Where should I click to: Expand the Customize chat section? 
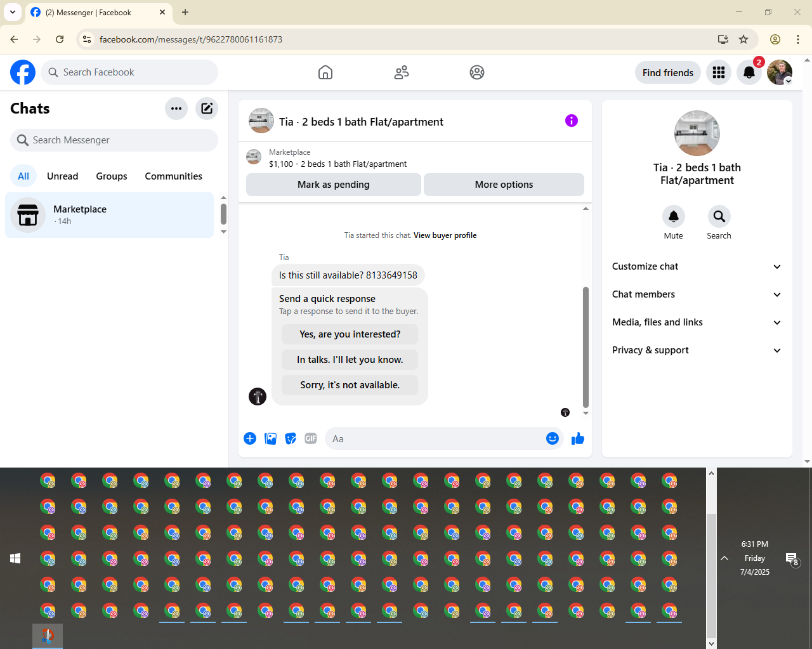click(x=697, y=266)
